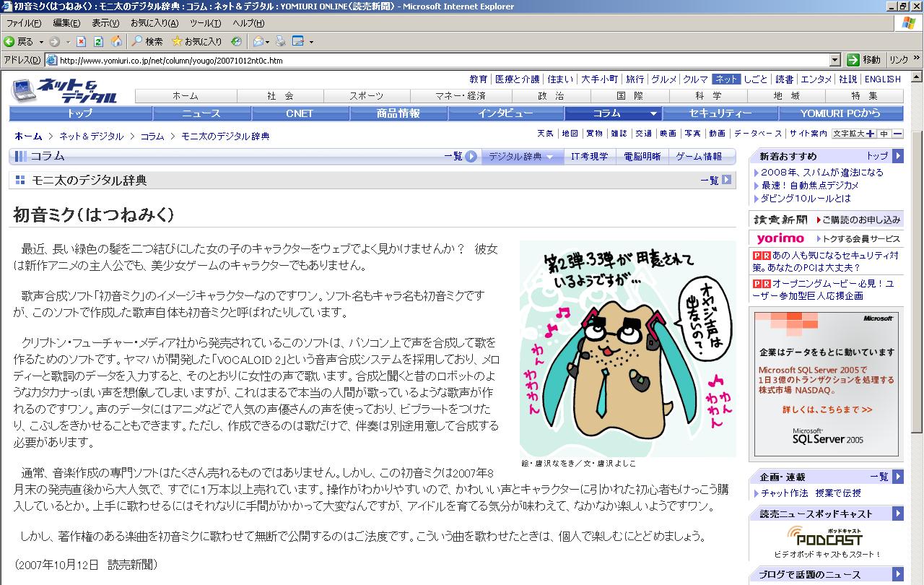Open the スポーツ section link
The width and height of the screenshot is (924, 585).
(367, 95)
